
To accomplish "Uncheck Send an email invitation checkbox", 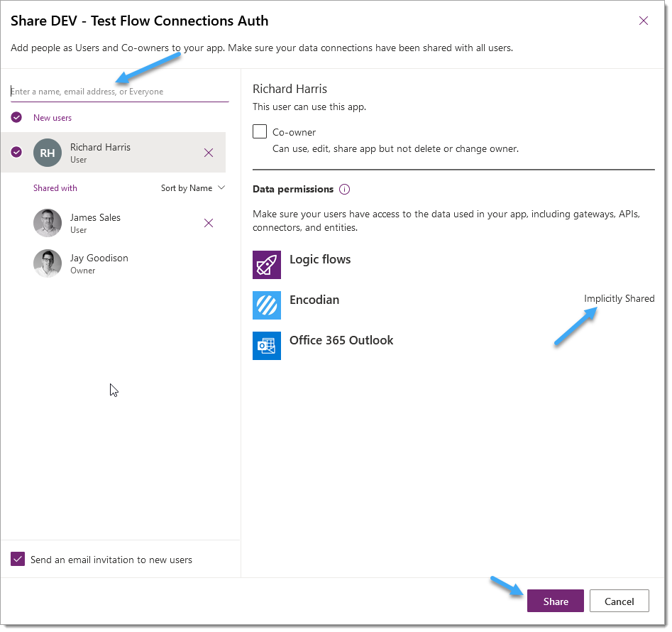I will point(18,559).
